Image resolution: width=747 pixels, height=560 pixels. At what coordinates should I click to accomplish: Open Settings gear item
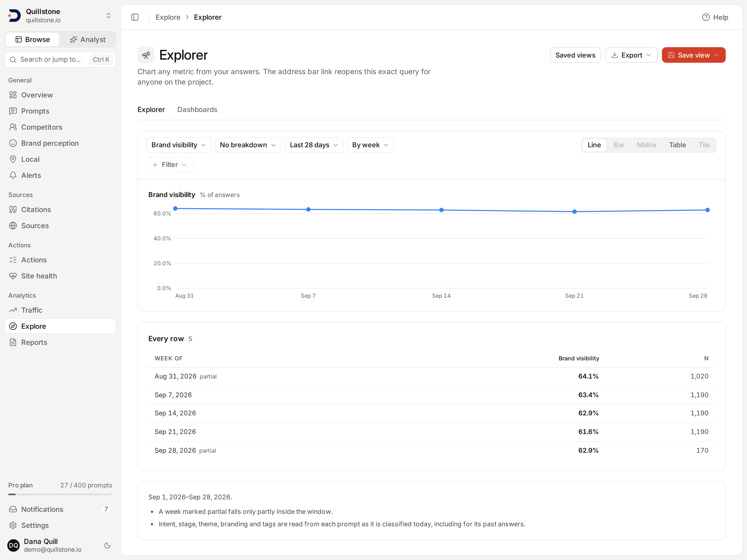pos(60,525)
